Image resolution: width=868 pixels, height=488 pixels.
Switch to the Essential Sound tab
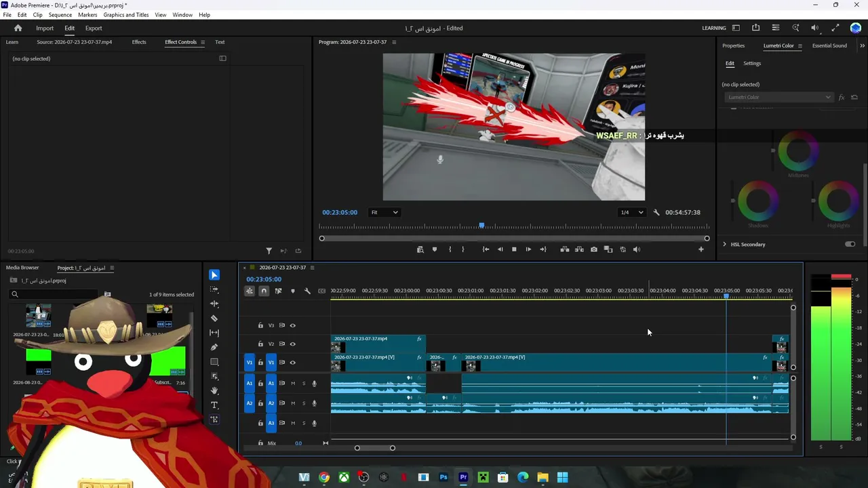tap(829, 45)
